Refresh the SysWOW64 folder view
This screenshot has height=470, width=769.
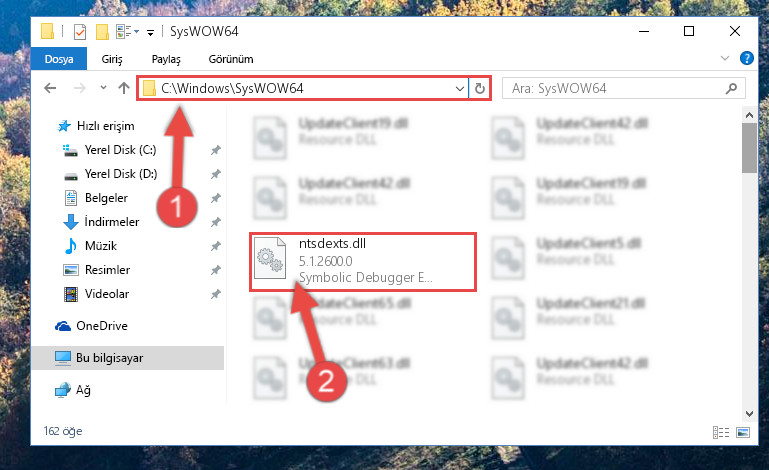point(480,89)
